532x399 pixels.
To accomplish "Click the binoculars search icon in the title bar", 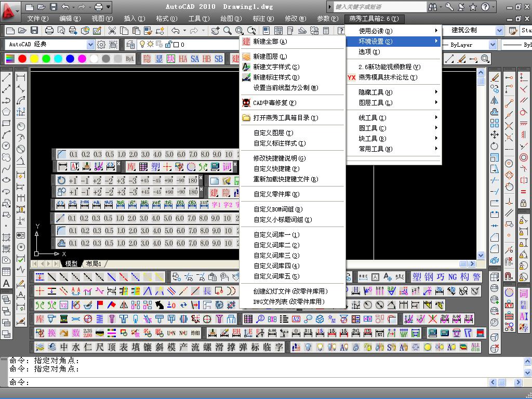I will coord(433,7).
